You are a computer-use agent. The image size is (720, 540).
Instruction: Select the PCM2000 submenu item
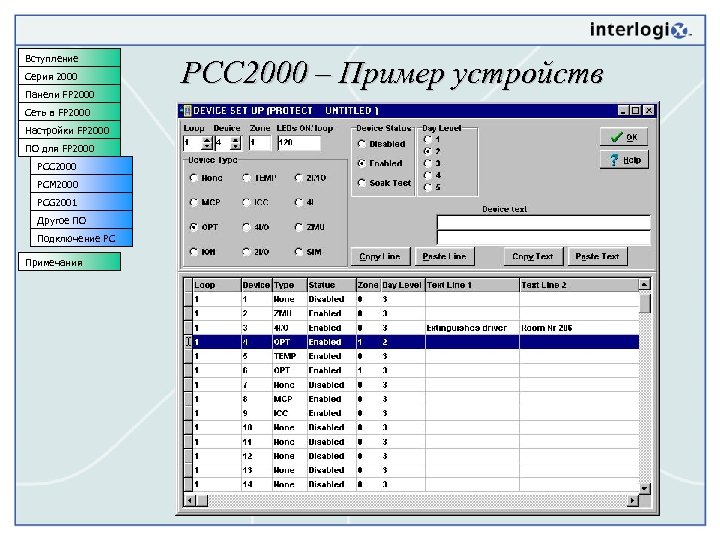81,184
